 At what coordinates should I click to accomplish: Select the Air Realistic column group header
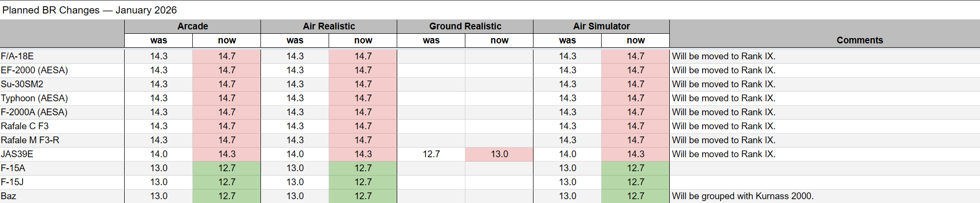pos(329,26)
